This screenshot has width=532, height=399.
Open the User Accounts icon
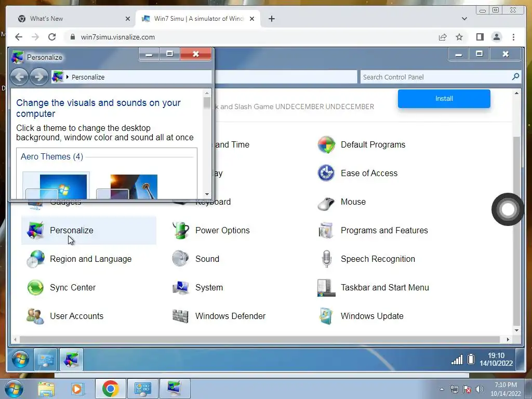[36, 316]
